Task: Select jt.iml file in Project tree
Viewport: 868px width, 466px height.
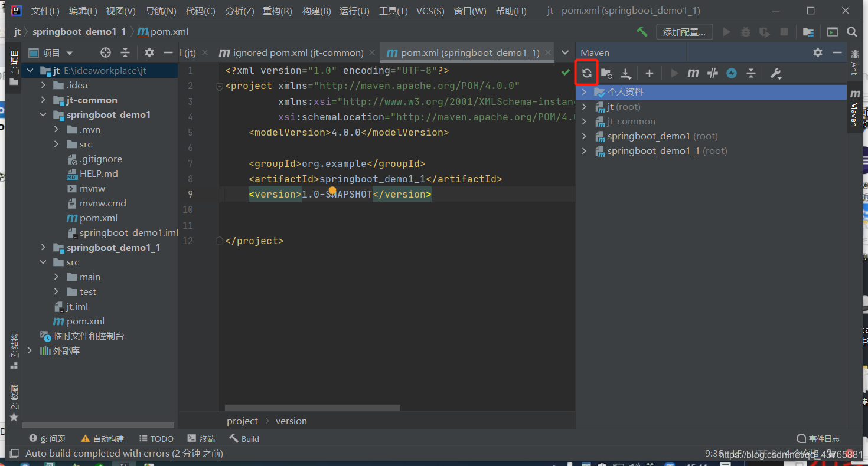Action: 77,306
